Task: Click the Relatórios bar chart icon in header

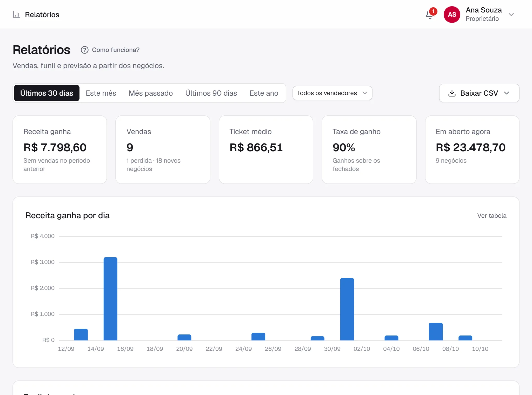Action: [16, 15]
